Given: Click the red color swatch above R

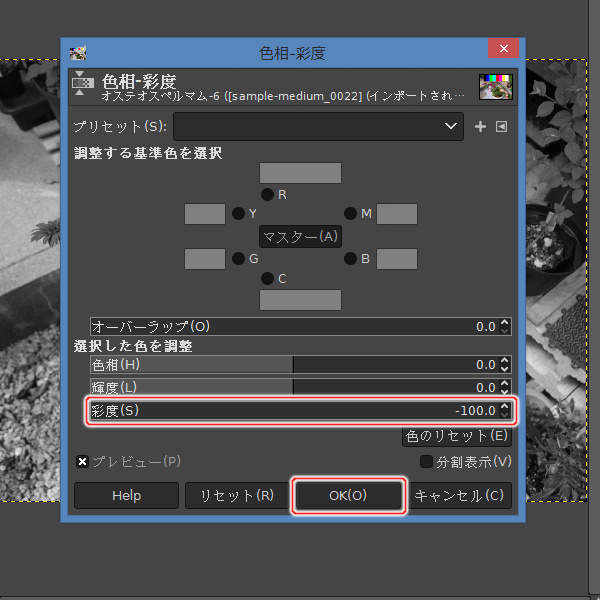Looking at the screenshot, I should [x=300, y=173].
